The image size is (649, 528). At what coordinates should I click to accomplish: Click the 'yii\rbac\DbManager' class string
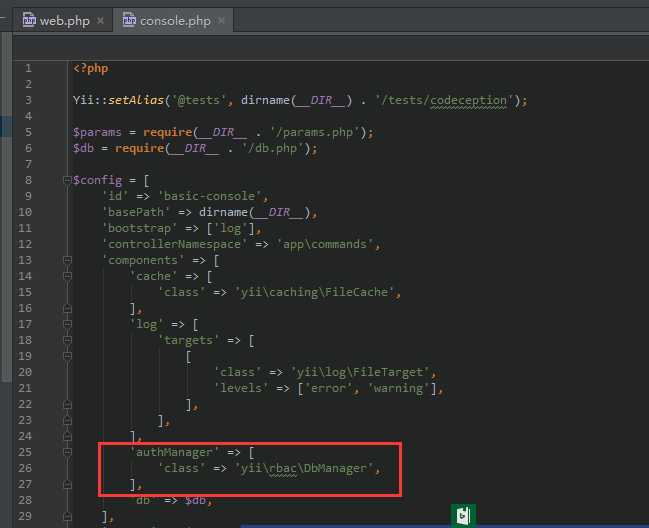[304, 468]
